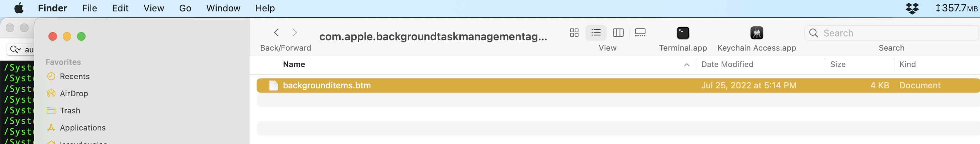Switch to gallery view mode
This screenshot has height=144, width=980.
tap(640, 33)
